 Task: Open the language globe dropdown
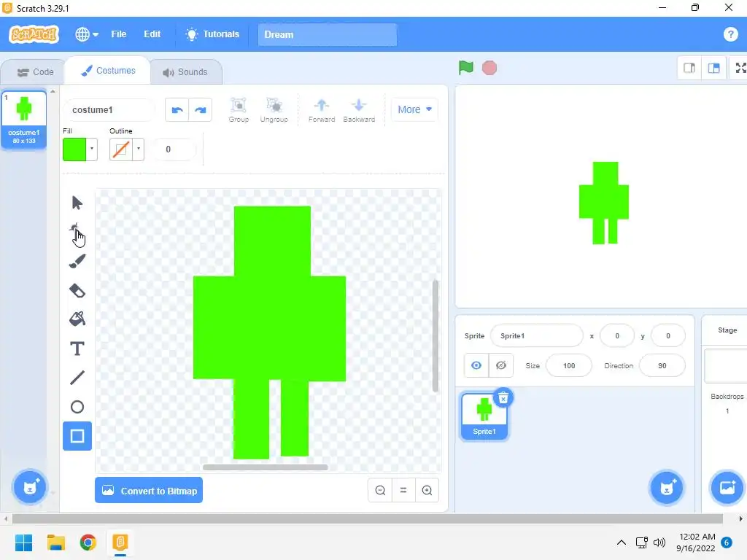pyautogui.click(x=87, y=34)
